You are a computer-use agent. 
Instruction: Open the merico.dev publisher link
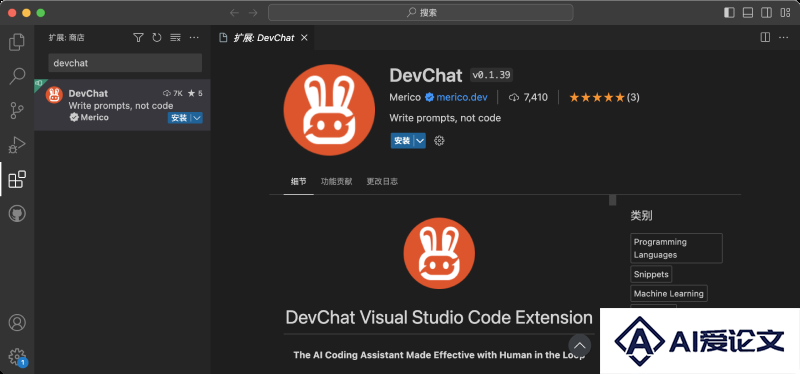(x=462, y=97)
